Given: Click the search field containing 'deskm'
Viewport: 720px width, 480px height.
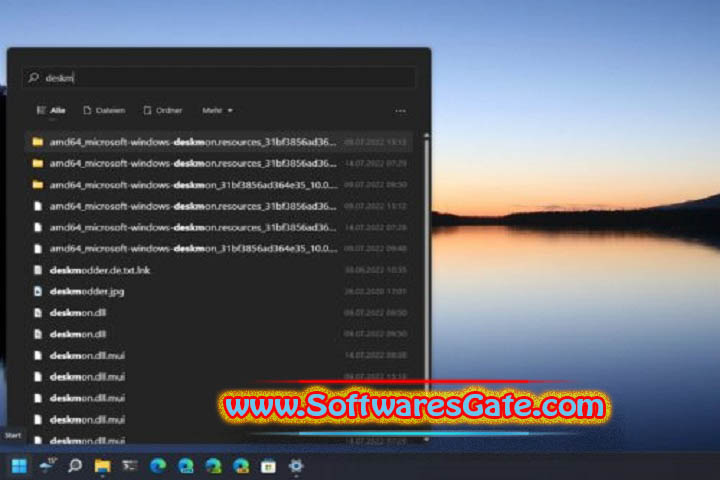Looking at the screenshot, I should 219,78.
